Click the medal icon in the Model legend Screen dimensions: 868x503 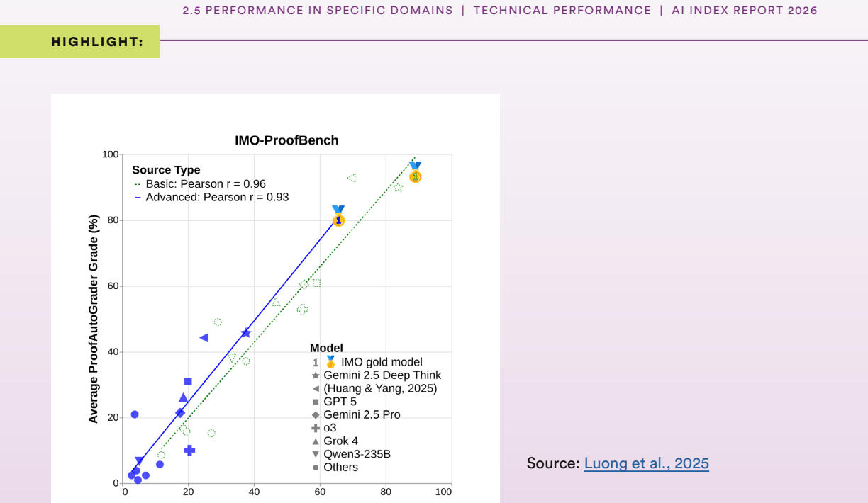click(330, 362)
